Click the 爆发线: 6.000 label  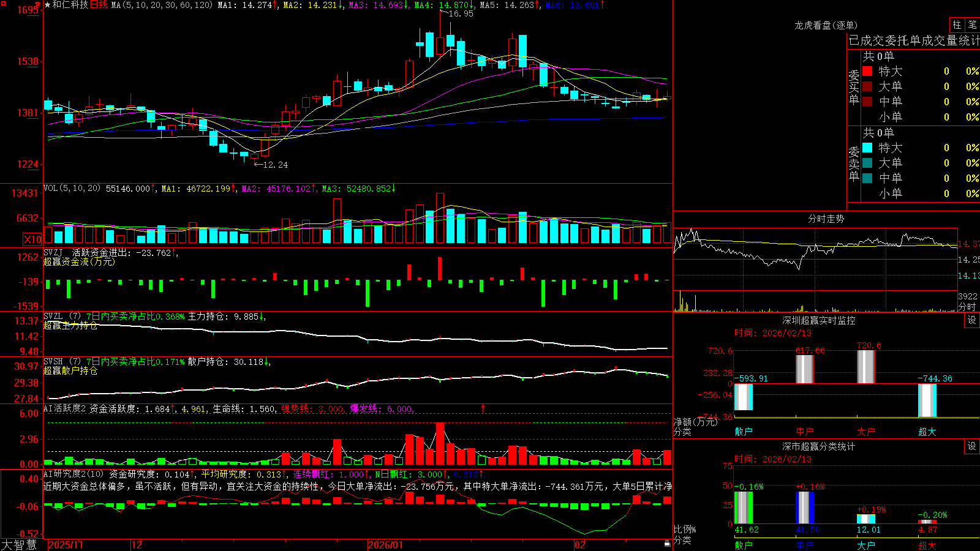point(381,409)
